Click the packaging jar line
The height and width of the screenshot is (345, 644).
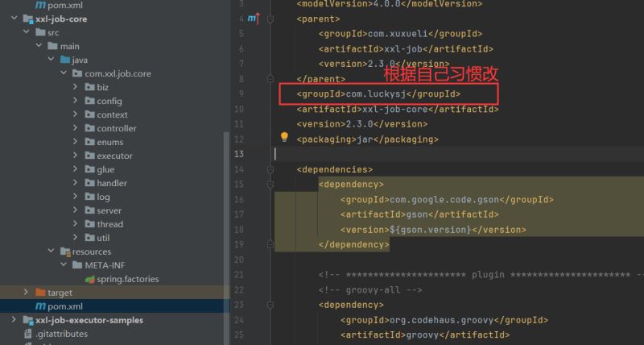[x=368, y=139]
